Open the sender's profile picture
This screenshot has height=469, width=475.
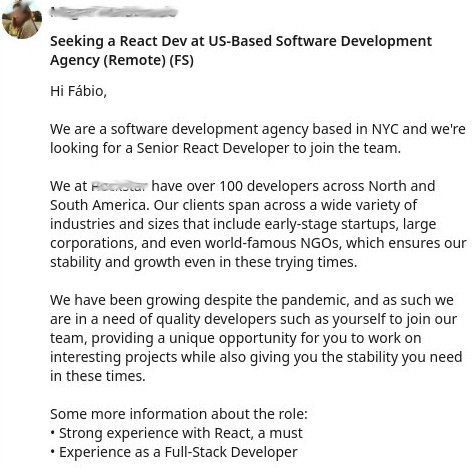22,19
